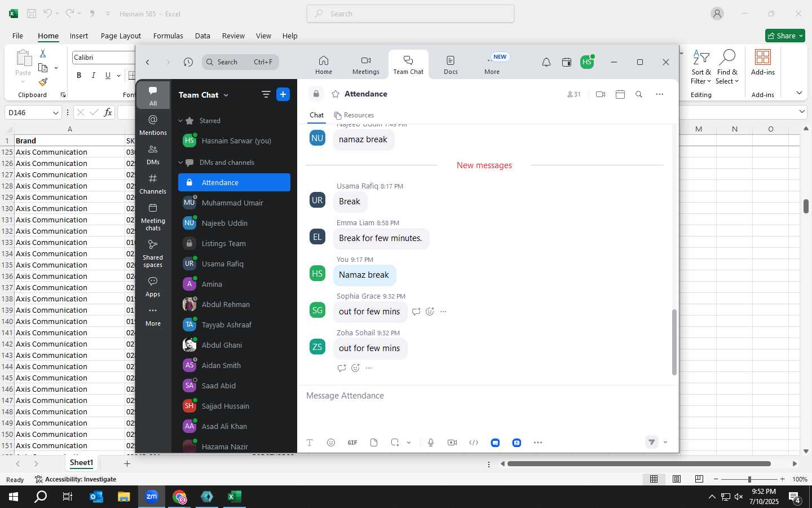Expand the Team Chat dropdown header
This screenshot has height=508, width=812.
click(x=204, y=95)
